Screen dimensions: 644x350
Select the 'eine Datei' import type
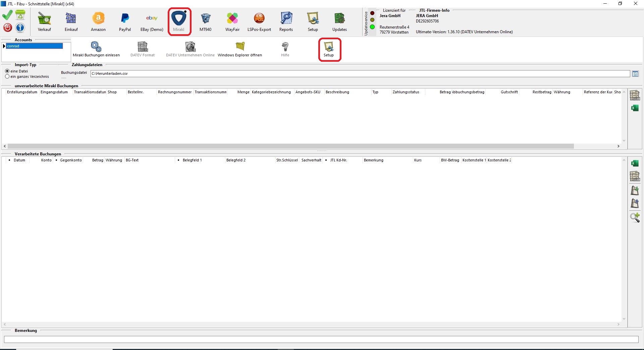(7, 71)
